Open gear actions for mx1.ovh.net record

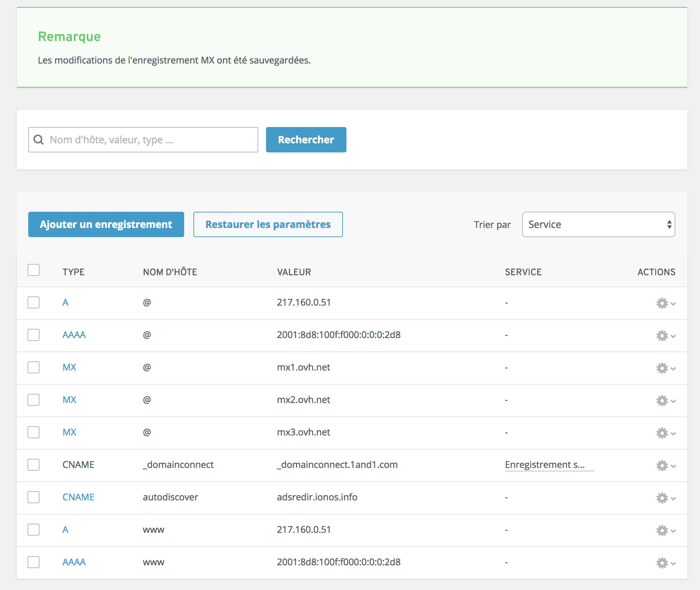pos(662,368)
